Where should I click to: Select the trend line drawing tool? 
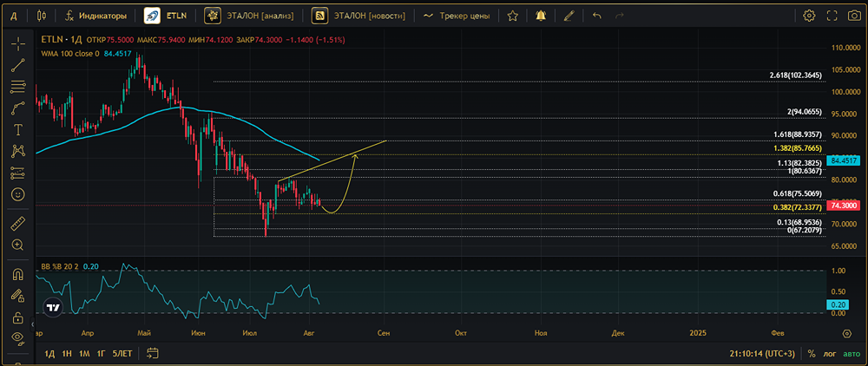click(x=17, y=64)
